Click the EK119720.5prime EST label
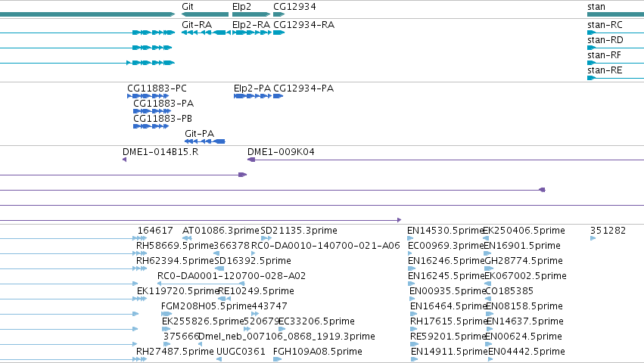 (x=178, y=292)
